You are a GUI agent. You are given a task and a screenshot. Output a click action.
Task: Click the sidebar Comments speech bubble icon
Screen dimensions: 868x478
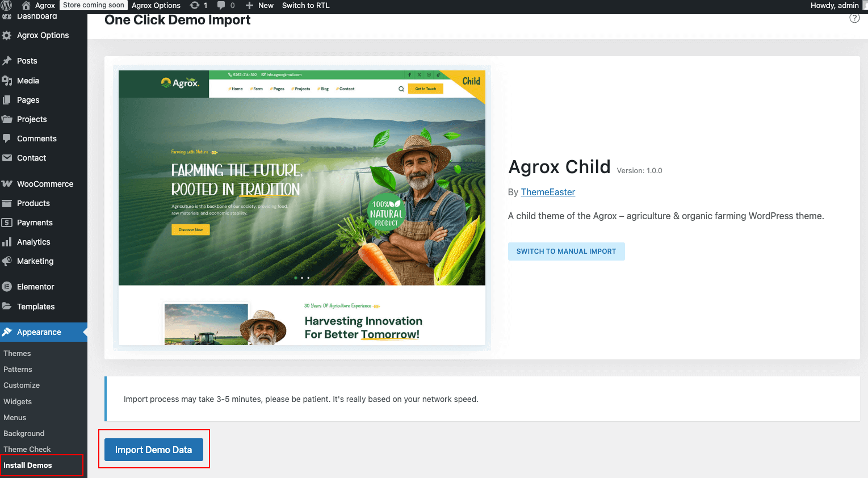(x=7, y=139)
